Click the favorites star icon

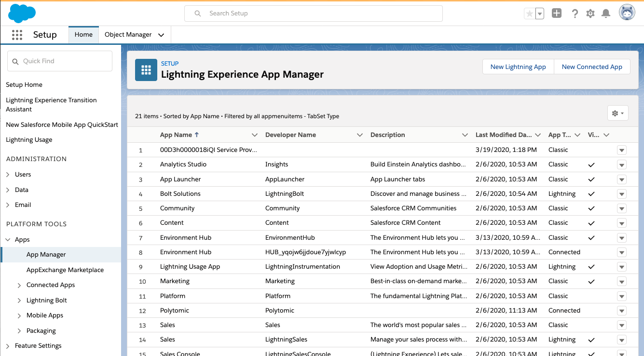coord(530,14)
